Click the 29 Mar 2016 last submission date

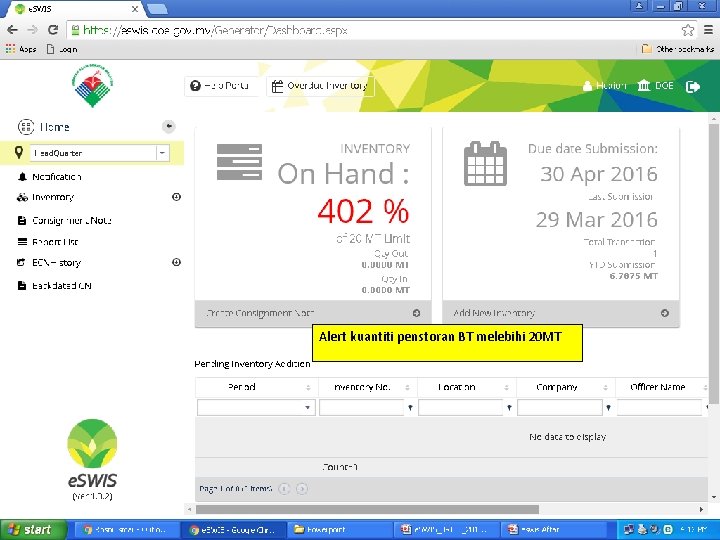click(596, 220)
